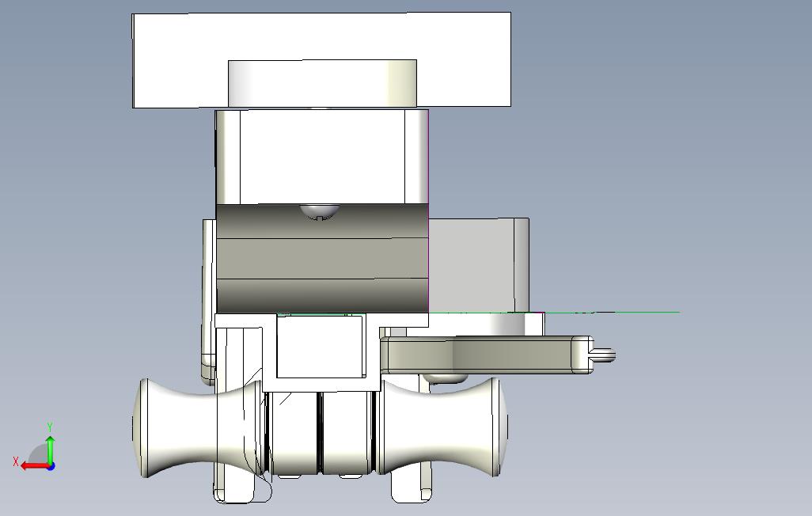Select the horizontal lever arm on the right
This screenshot has height=516, width=812.
[x=487, y=355]
